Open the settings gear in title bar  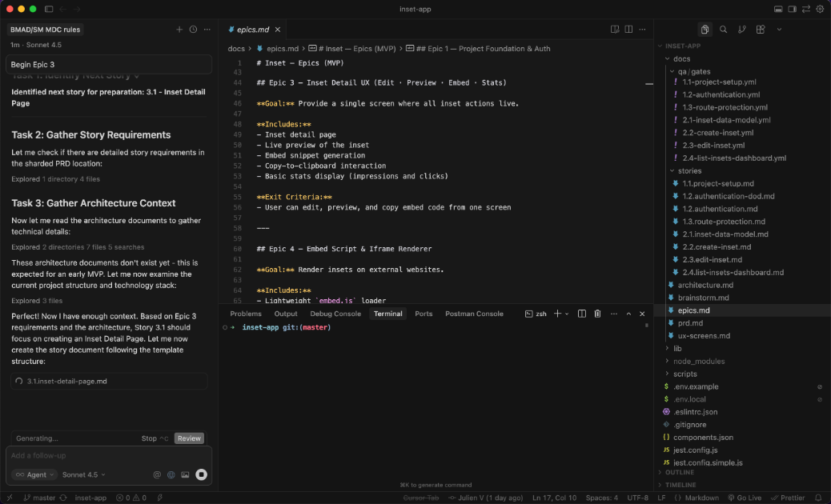820,9
